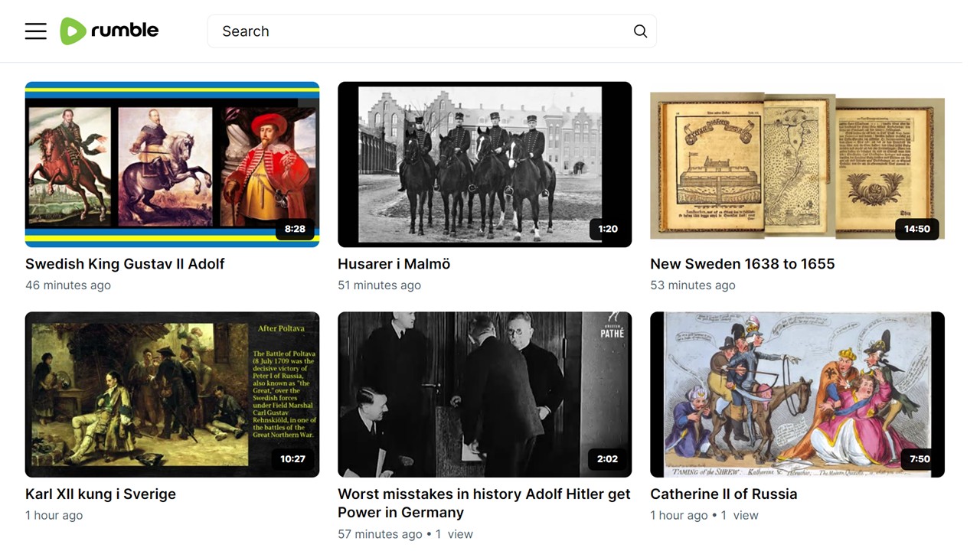Click the Rumble logo
This screenshot has height=551, width=980.
coord(109,31)
